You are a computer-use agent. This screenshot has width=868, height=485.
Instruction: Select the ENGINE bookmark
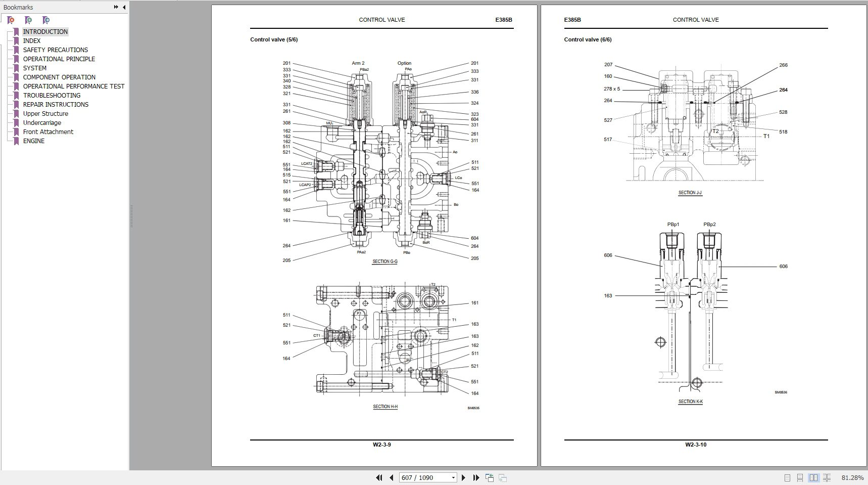(x=34, y=141)
